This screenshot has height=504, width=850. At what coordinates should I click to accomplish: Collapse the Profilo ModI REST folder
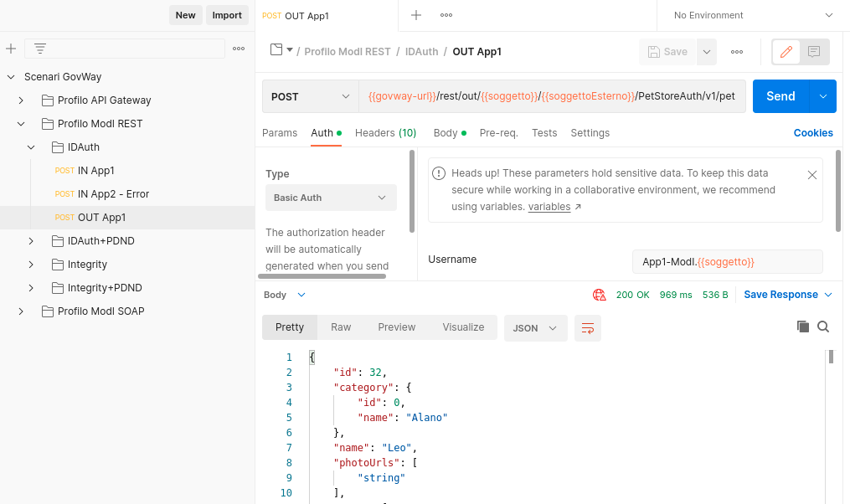(x=21, y=124)
